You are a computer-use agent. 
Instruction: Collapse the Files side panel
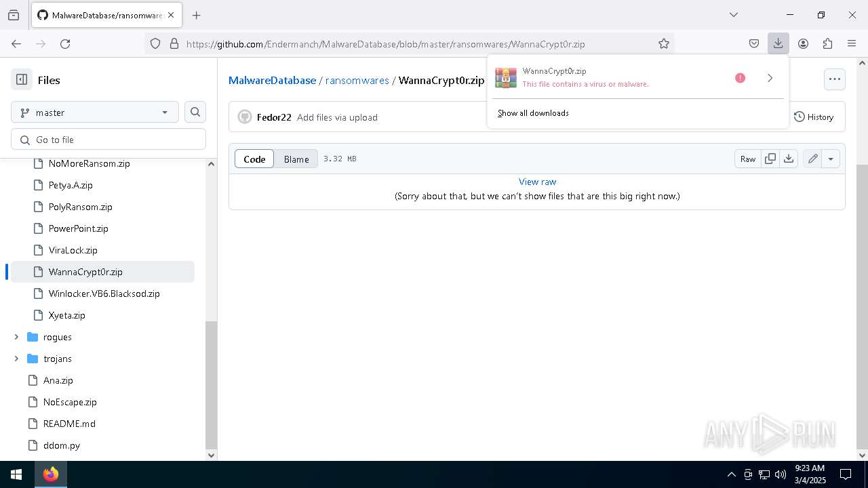tap(22, 80)
